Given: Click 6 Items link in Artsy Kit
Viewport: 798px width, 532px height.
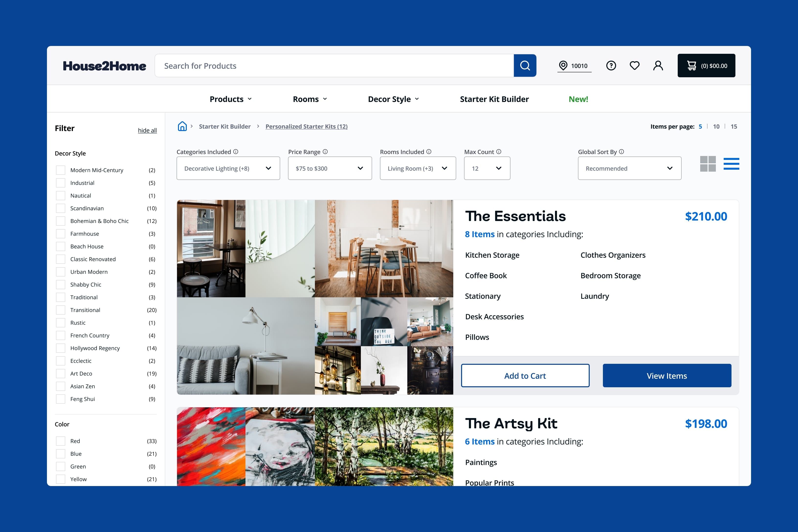Looking at the screenshot, I should [480, 441].
